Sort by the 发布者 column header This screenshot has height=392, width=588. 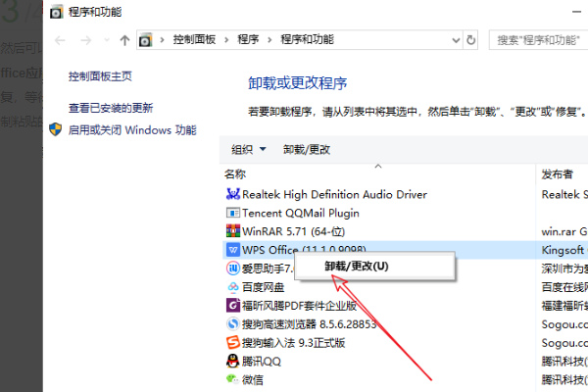tap(558, 174)
